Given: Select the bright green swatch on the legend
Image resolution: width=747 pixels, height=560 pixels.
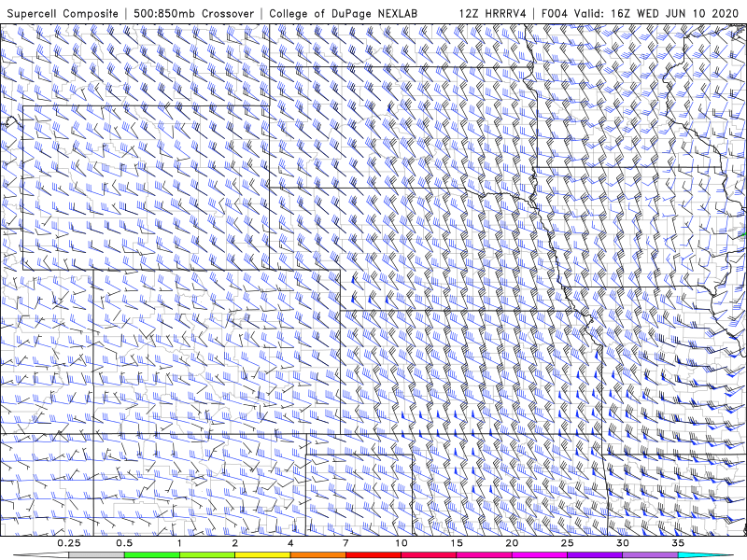Looking at the screenshot, I should pos(152,555).
